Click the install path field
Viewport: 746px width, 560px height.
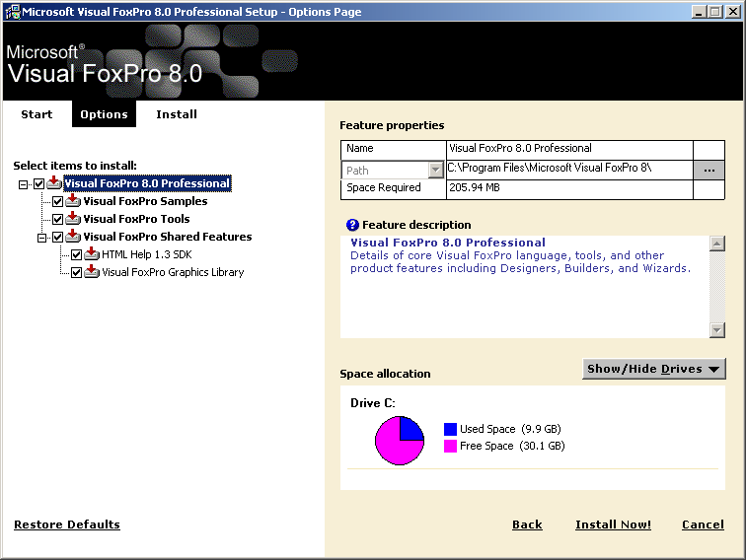click(569, 170)
